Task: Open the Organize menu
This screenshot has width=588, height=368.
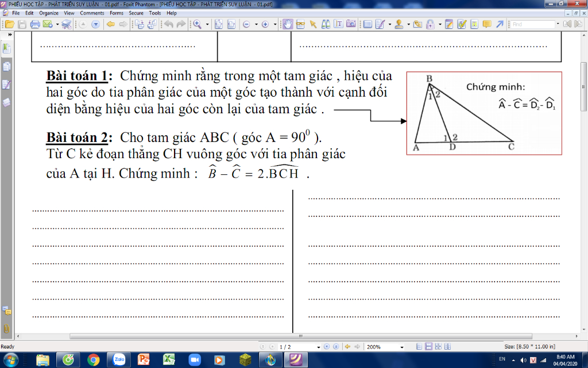Action: (49, 13)
